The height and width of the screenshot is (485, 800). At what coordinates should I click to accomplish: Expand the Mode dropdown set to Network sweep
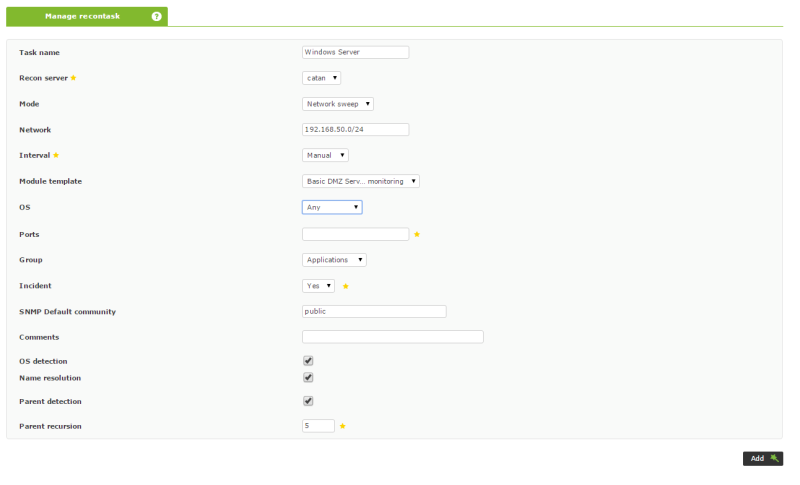pyautogui.click(x=338, y=104)
